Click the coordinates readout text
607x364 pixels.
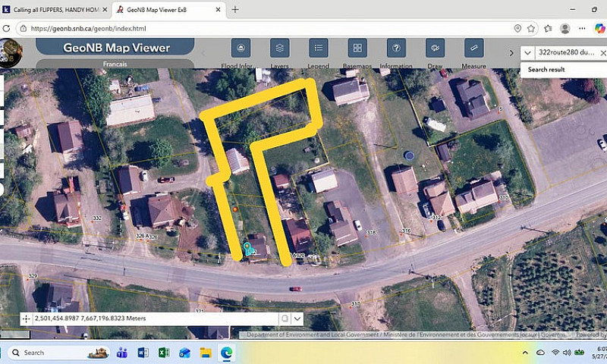[x=90, y=318]
